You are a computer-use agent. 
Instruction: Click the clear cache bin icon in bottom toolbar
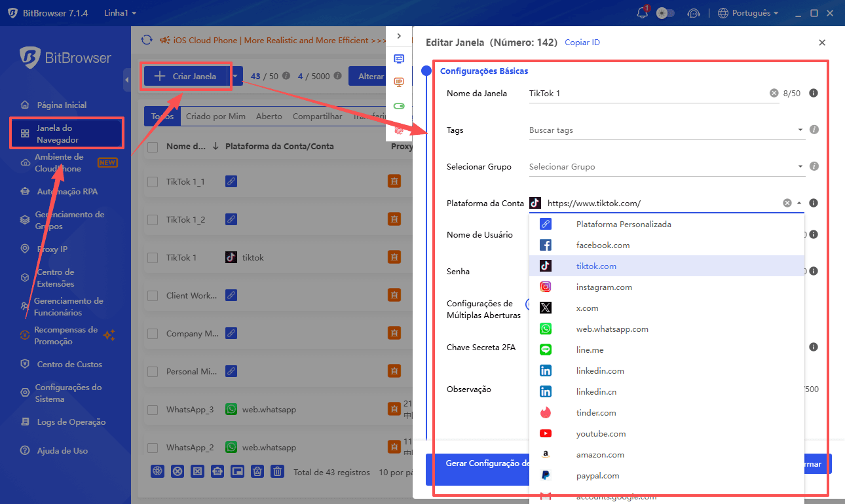[257, 471]
